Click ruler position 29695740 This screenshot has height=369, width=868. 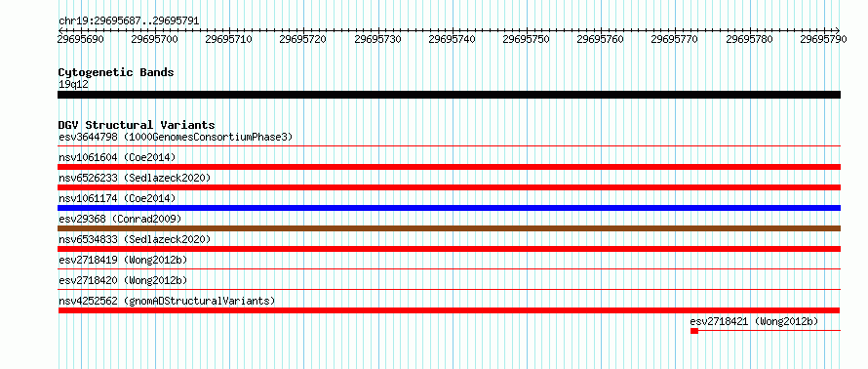(452, 39)
